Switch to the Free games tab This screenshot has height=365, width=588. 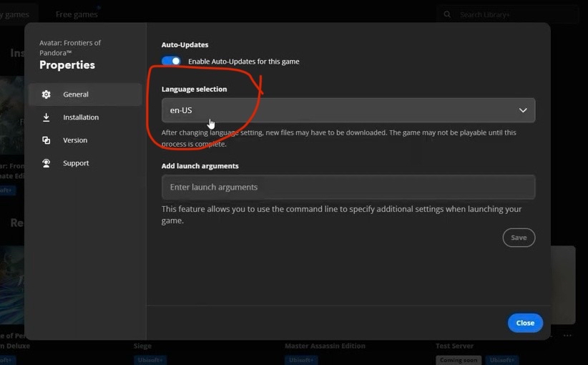tap(77, 14)
